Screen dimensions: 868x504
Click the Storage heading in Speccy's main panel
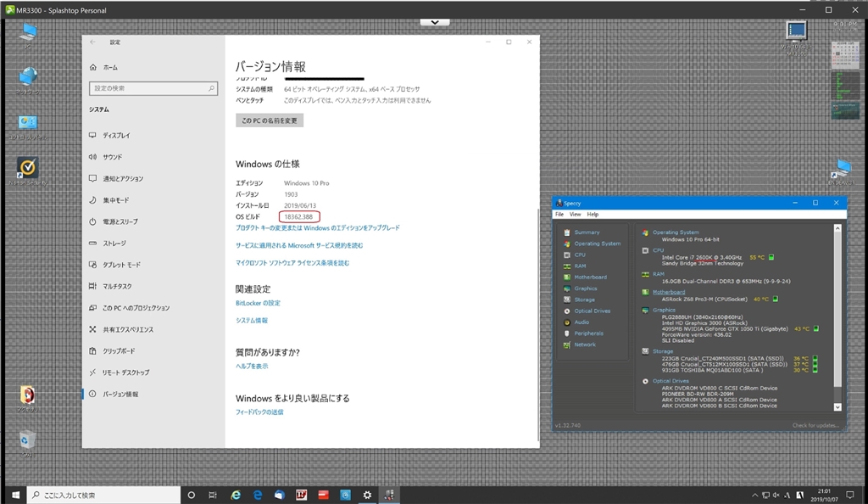click(x=663, y=351)
